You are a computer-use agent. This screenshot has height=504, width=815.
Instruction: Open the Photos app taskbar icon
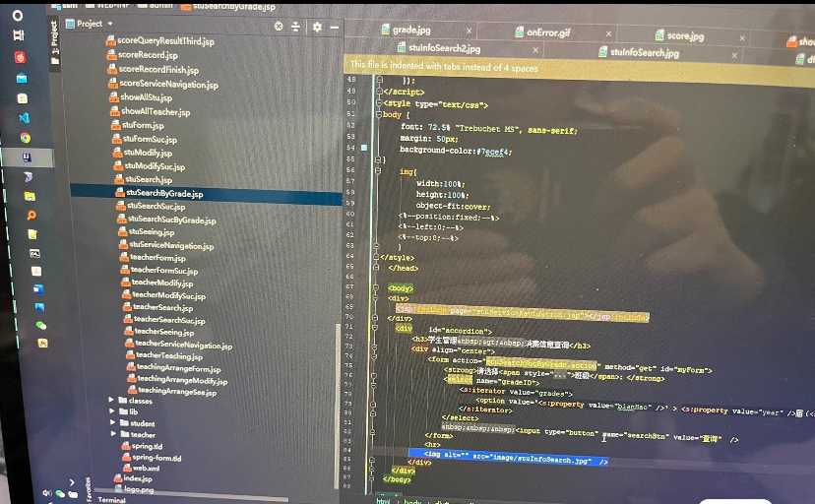coord(39,307)
